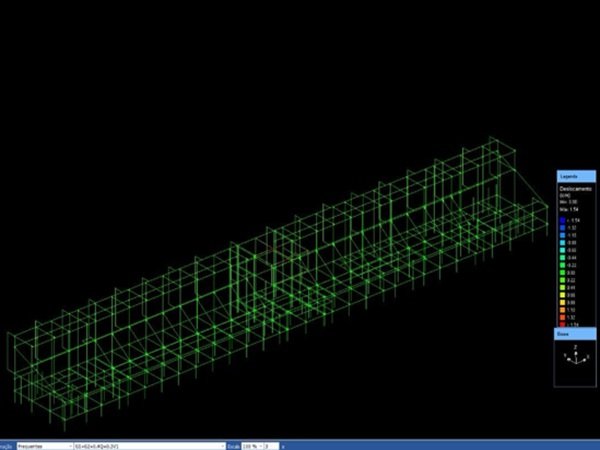600x450 pixels.
Task: Click the XYZ axis orientation icon
Action: coord(576,357)
